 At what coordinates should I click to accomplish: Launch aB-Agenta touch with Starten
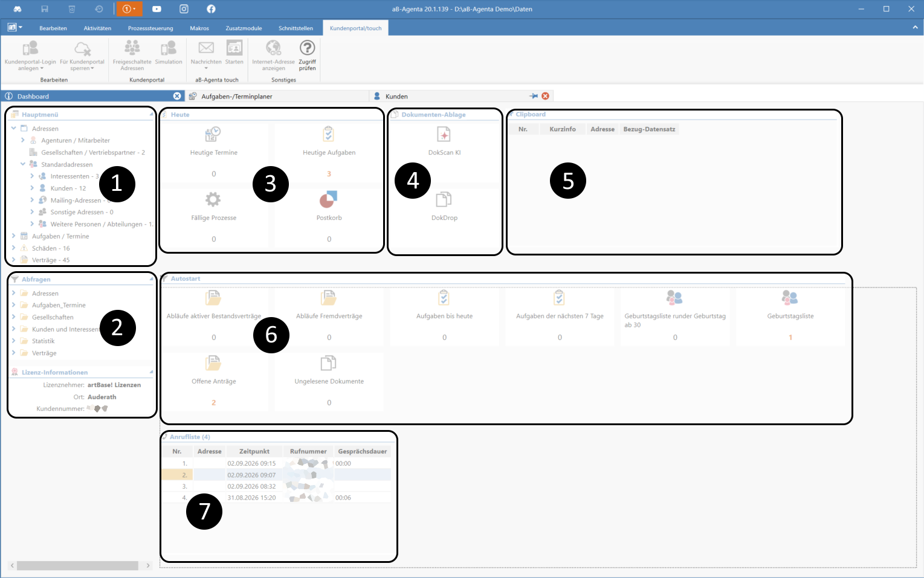click(234, 53)
